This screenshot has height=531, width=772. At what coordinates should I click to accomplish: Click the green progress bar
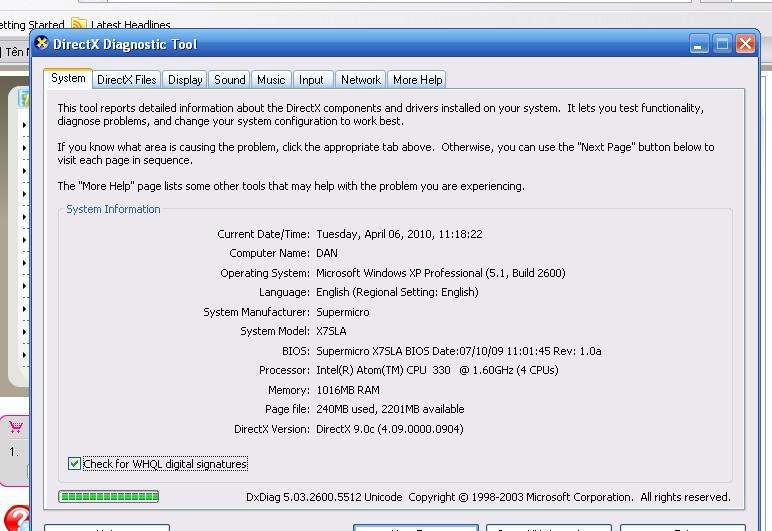pos(108,497)
